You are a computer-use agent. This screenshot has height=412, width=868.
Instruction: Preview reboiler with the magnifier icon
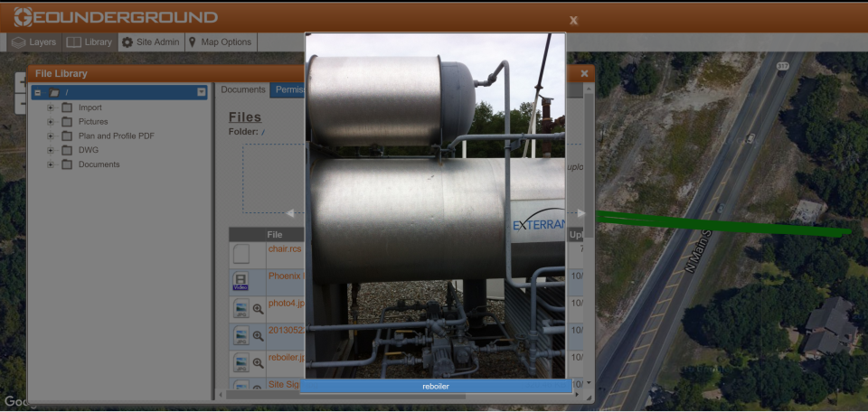click(x=258, y=363)
